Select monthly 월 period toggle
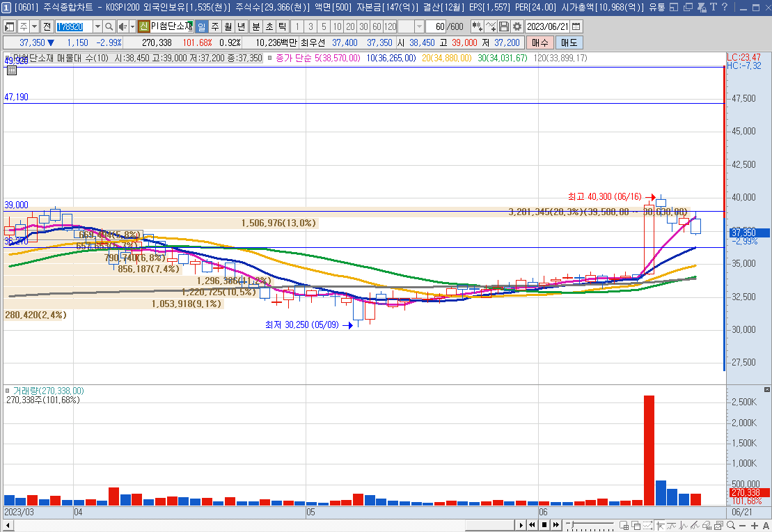Viewport: 772px width, 532px height. 228,26
